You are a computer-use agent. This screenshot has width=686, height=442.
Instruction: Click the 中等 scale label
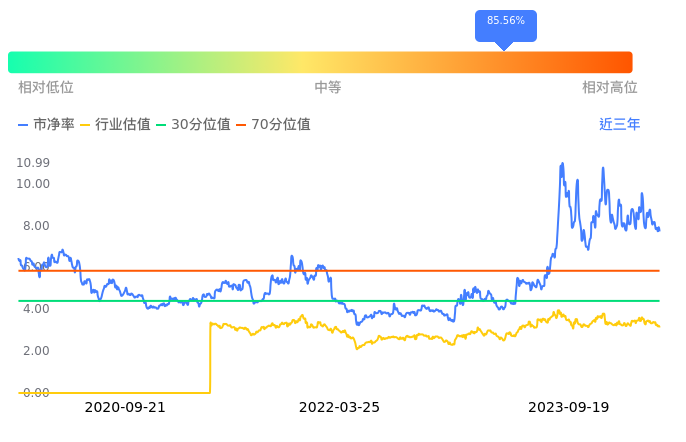pos(328,88)
